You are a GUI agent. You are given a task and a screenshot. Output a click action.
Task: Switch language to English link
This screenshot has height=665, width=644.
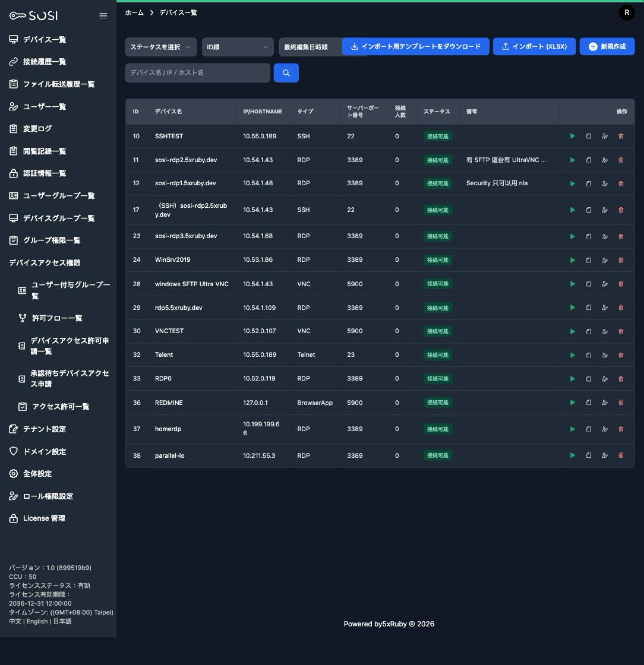click(37, 621)
